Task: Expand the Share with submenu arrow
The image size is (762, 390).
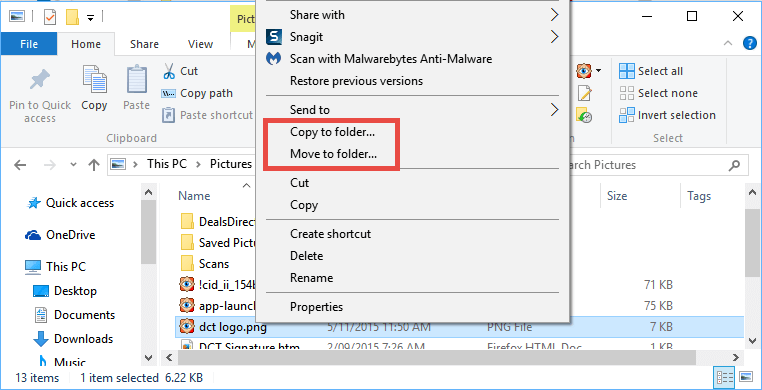Action: (554, 15)
